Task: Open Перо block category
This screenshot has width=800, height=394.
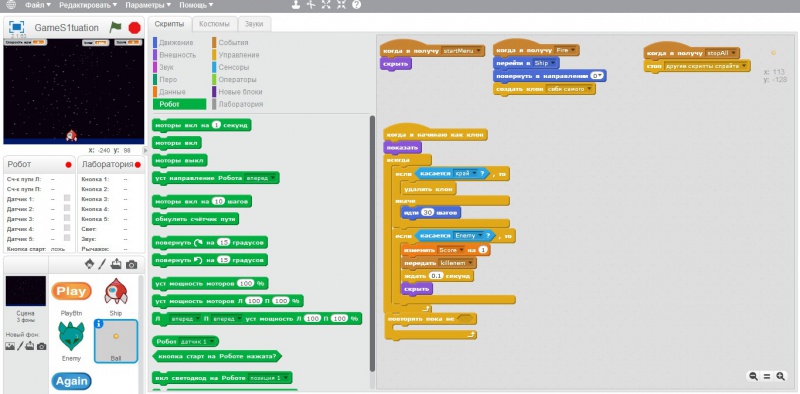Action: [x=168, y=80]
